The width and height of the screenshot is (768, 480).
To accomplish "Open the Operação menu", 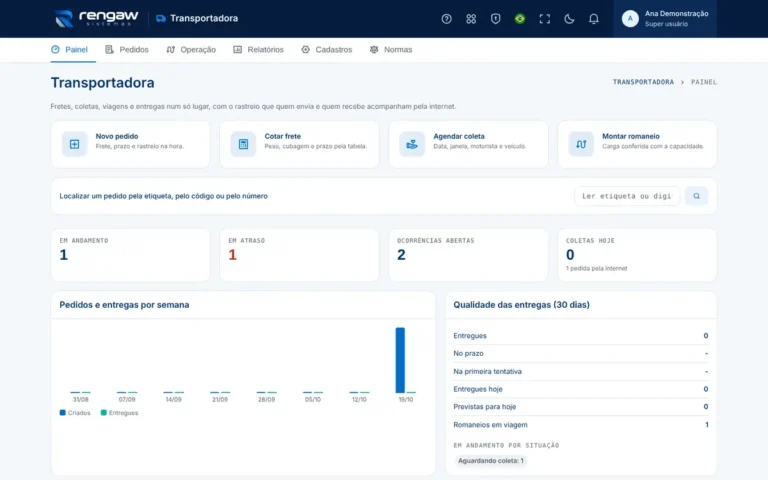I will pyautogui.click(x=191, y=49).
